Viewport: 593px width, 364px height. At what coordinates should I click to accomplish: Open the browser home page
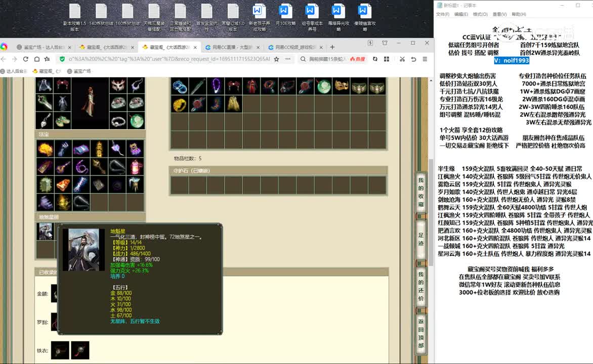pyautogui.click(x=37, y=59)
